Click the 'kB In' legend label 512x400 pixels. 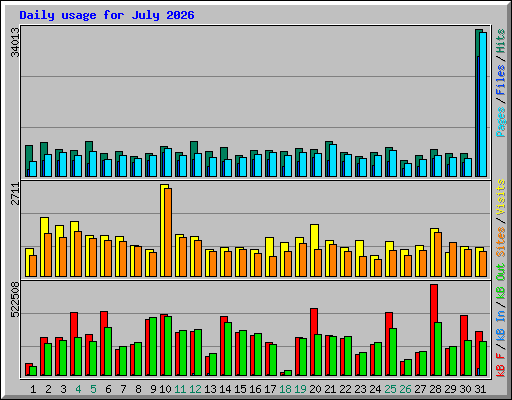click(501, 326)
